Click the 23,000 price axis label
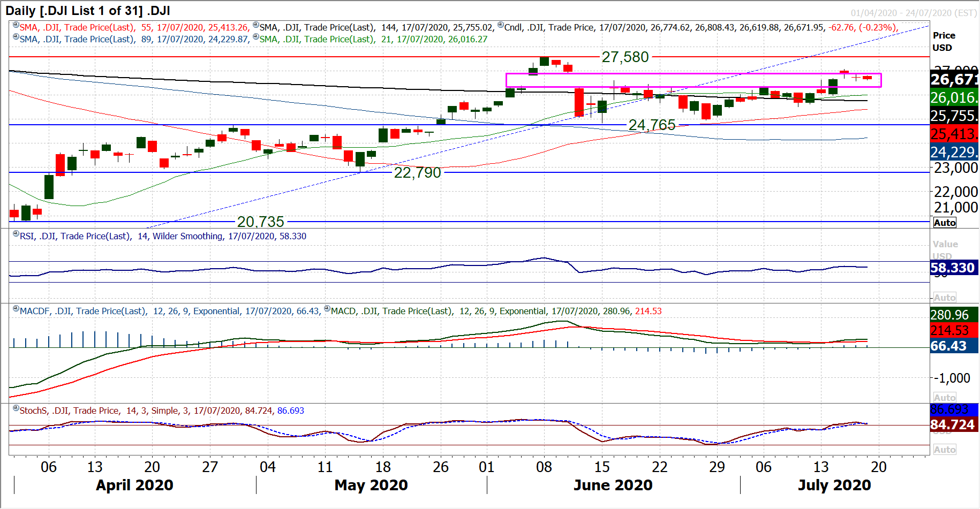This screenshot has height=509, width=980. [x=956, y=168]
